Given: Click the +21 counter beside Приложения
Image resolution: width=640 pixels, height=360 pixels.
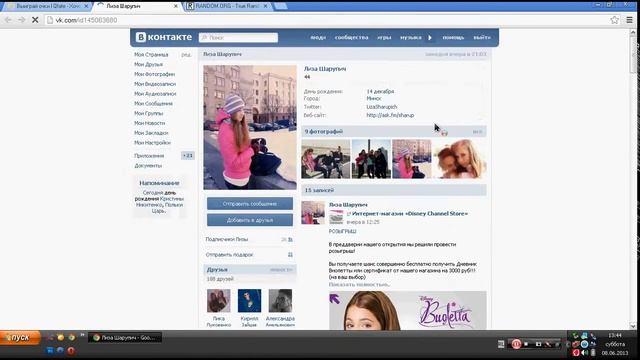Looking at the screenshot, I should 188,156.
